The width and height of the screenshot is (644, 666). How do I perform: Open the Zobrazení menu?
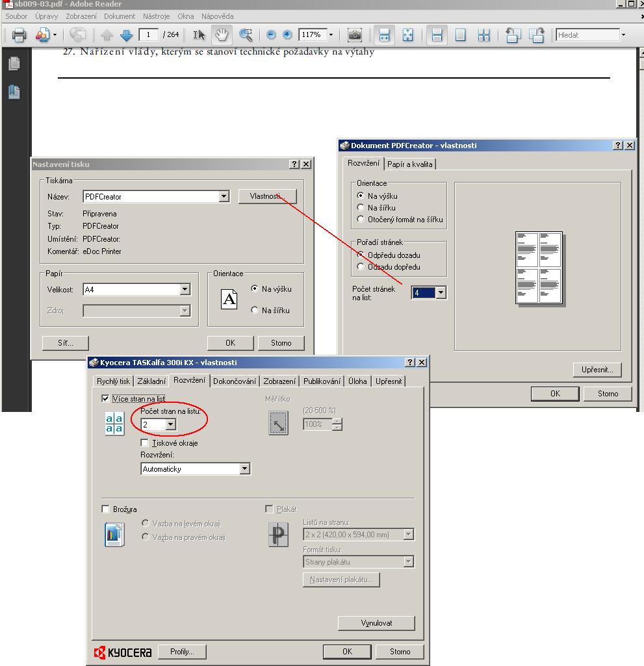point(81,16)
